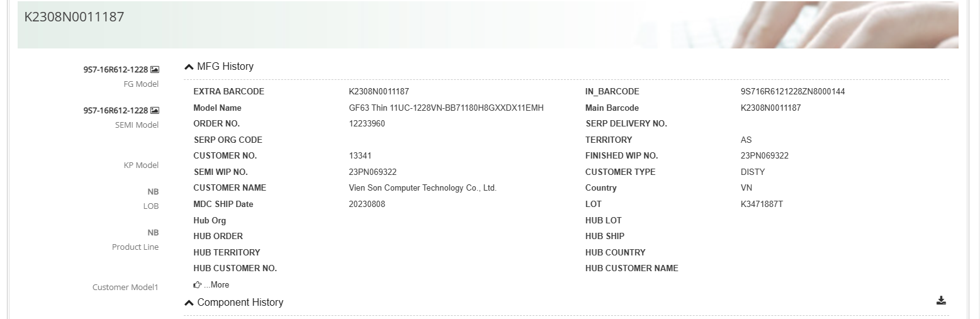Image resolution: width=980 pixels, height=319 pixels.
Task: Select the SEMI Model number text
Action: tap(116, 111)
